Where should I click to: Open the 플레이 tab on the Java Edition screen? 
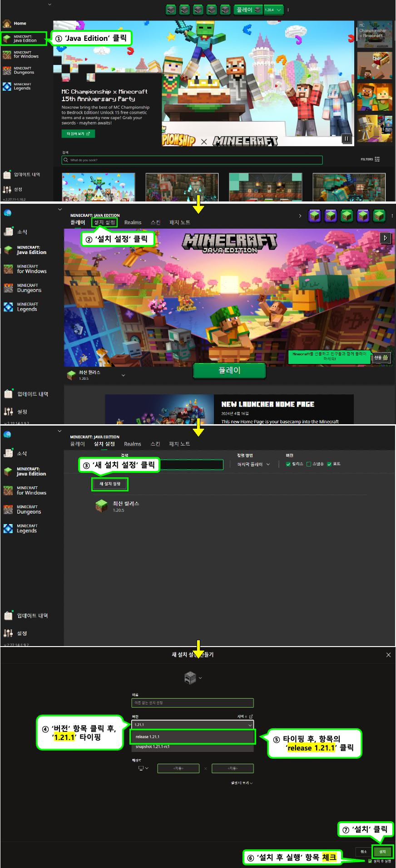pyautogui.click(x=78, y=222)
